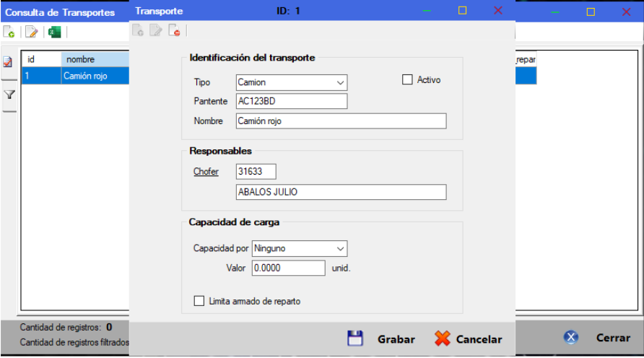Screen dimensions: 644x358
Task: Open the filter funnel tool
Action: [9, 95]
